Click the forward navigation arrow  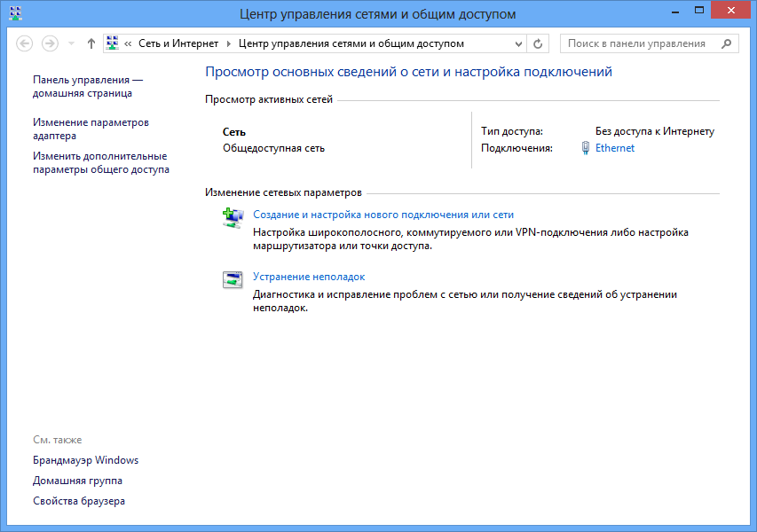point(50,43)
